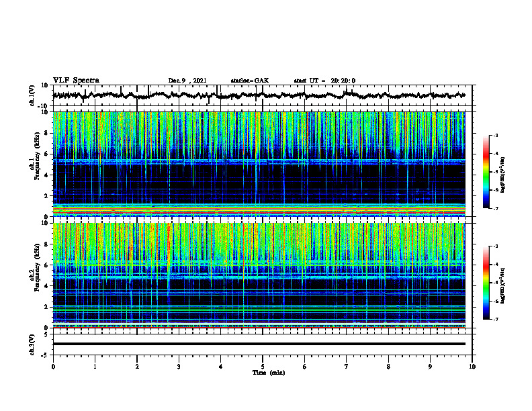Click the ch.1 voltage waveform trace

259,95
